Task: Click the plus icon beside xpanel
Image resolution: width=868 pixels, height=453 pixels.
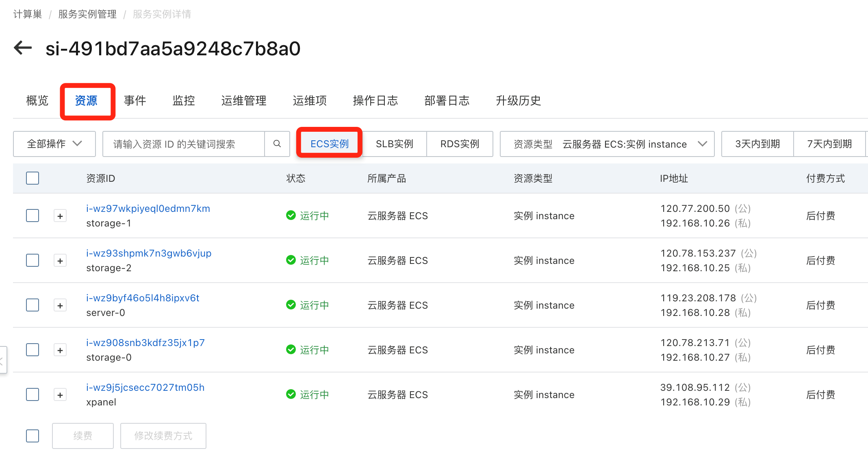Action: coord(60,395)
